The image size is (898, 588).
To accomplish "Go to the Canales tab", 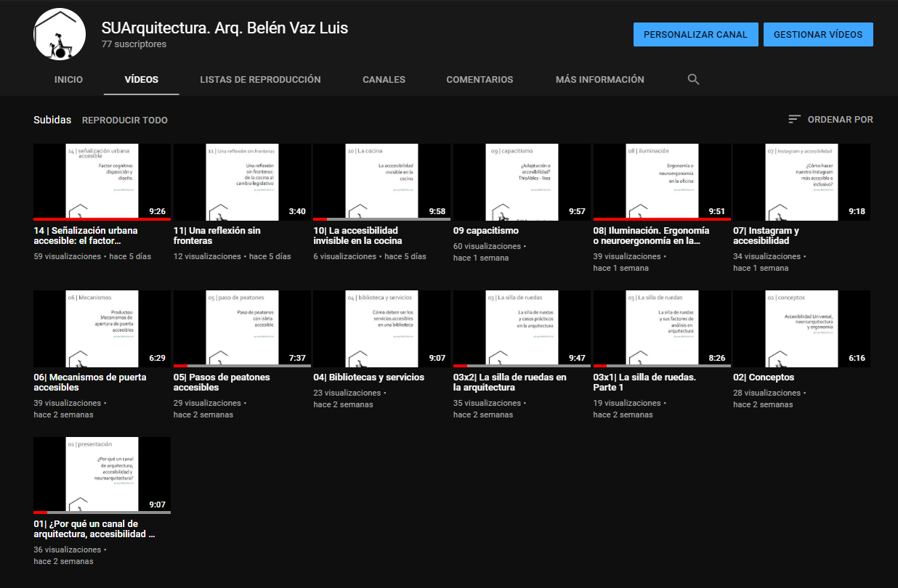I will tap(384, 80).
